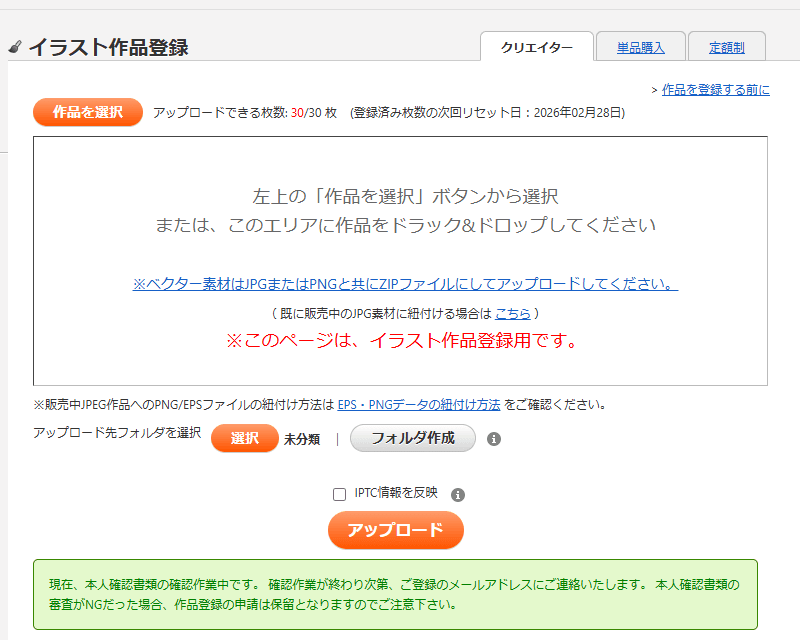Click the paintbrush icon beside the page title
Viewport: 800px width, 640px height.
[15, 47]
